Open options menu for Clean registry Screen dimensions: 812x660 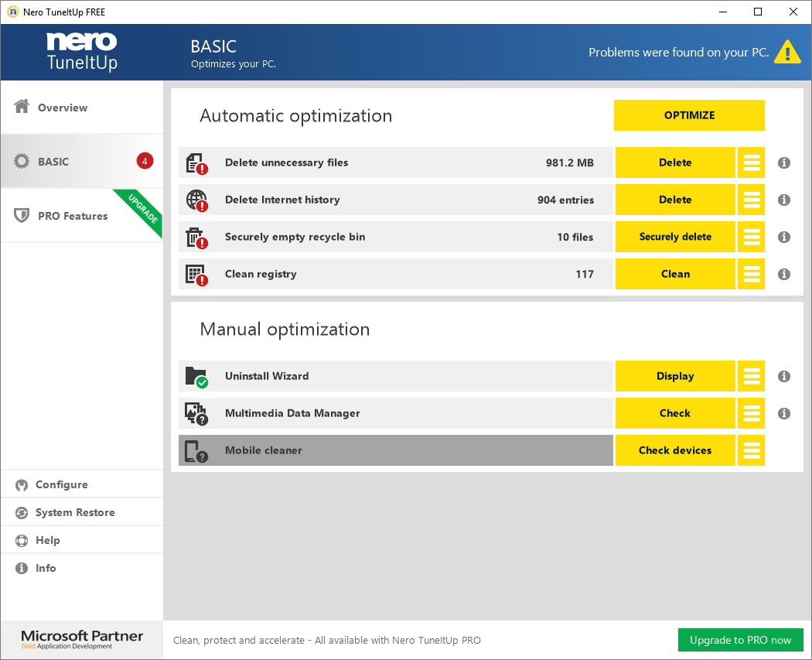[752, 274]
